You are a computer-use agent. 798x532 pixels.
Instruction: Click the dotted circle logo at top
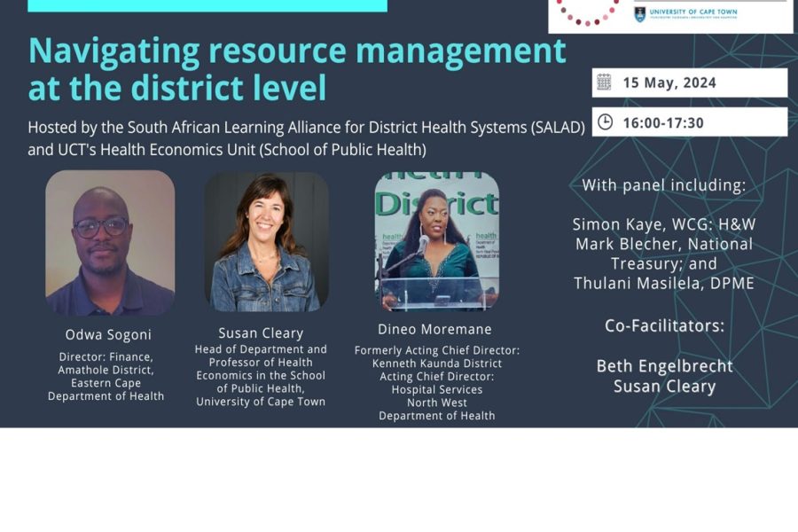click(588, 12)
